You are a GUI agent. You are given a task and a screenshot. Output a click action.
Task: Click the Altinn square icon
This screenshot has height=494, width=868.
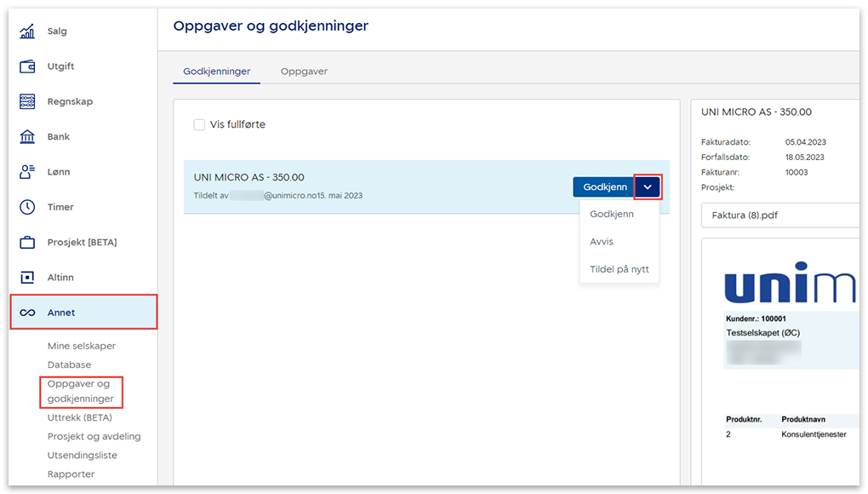click(x=27, y=278)
